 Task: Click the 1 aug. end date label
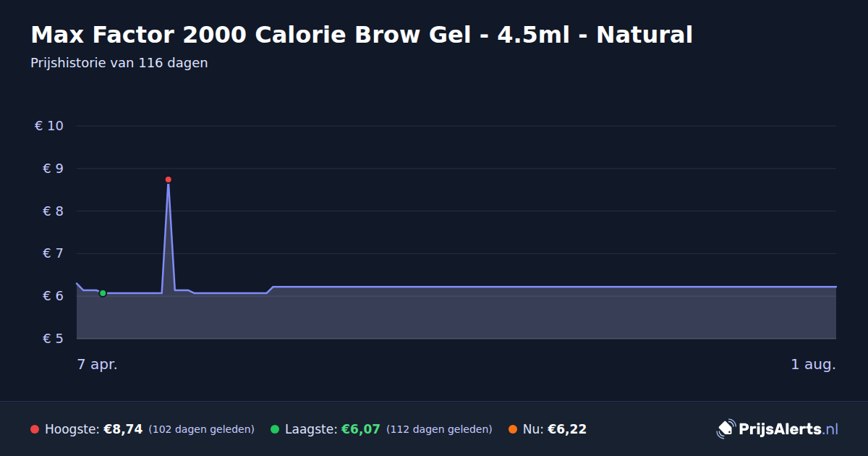pos(813,365)
